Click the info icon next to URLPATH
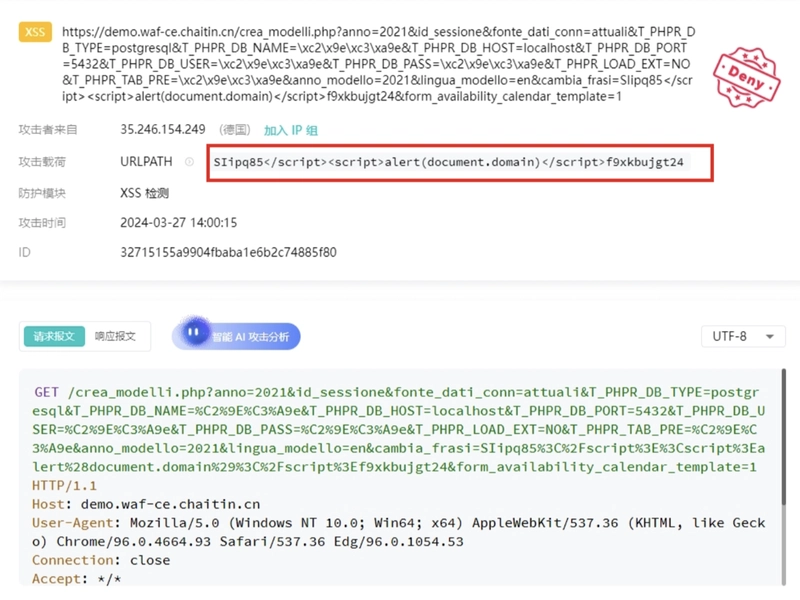This screenshot has width=800, height=600. click(189, 162)
